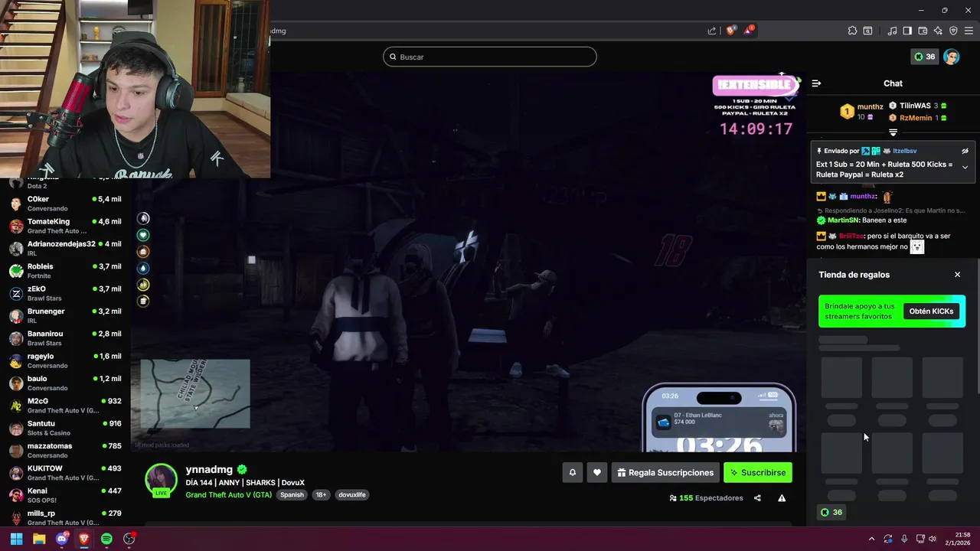Open the Grand Theft Auto V (GTA) category link
980x551 pixels.
(x=229, y=494)
